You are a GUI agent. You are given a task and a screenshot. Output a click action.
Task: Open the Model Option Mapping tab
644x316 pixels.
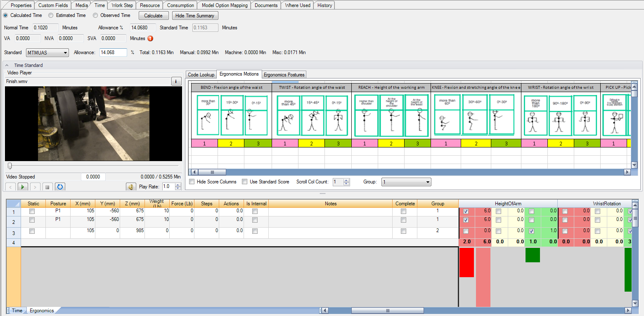click(225, 5)
